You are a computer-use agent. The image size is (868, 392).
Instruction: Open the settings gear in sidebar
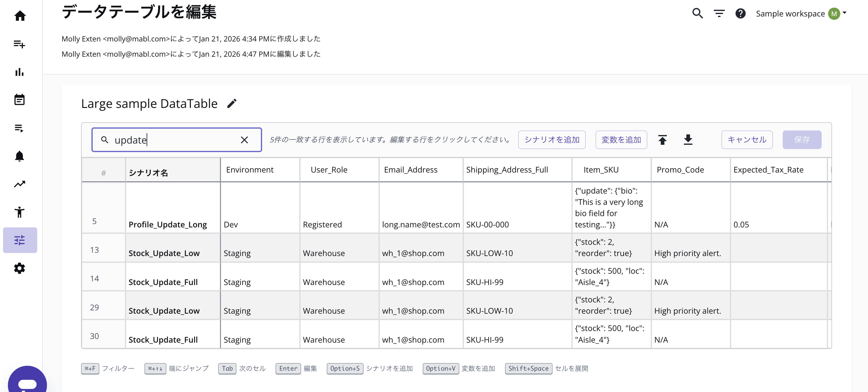(20, 268)
